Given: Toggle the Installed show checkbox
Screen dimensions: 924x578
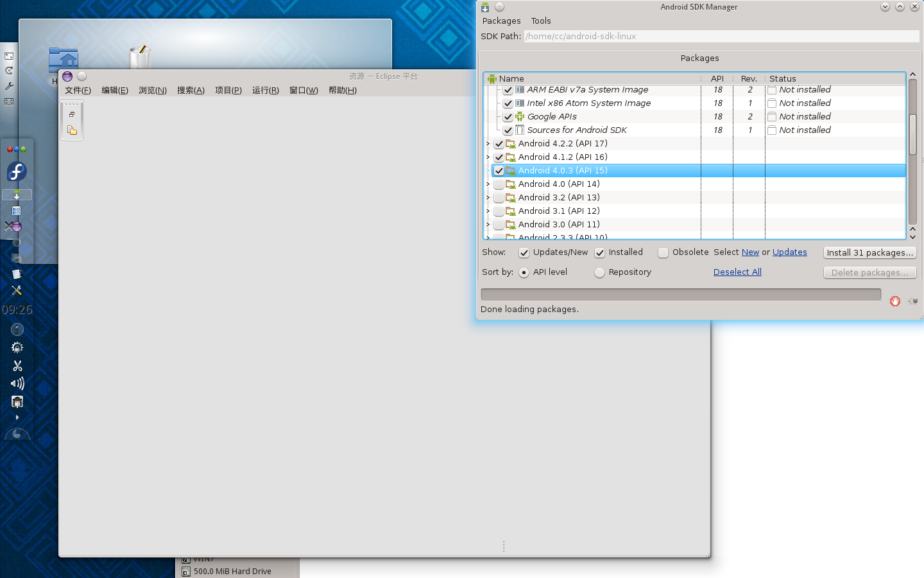Looking at the screenshot, I should (x=599, y=253).
